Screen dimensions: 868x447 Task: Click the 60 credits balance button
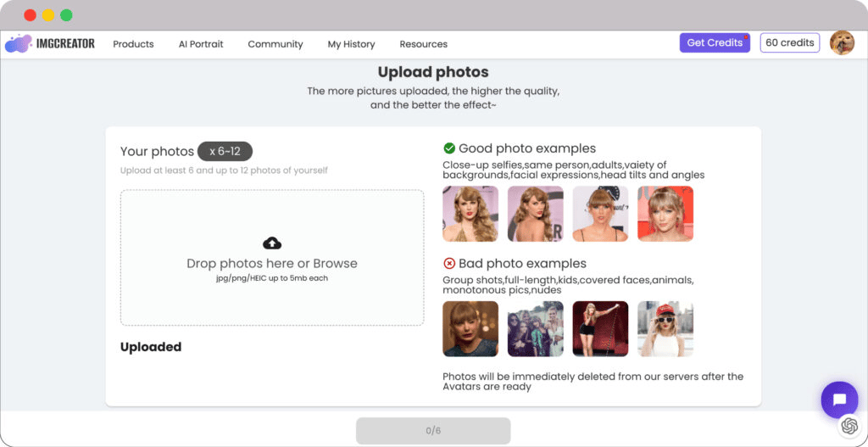click(x=789, y=42)
